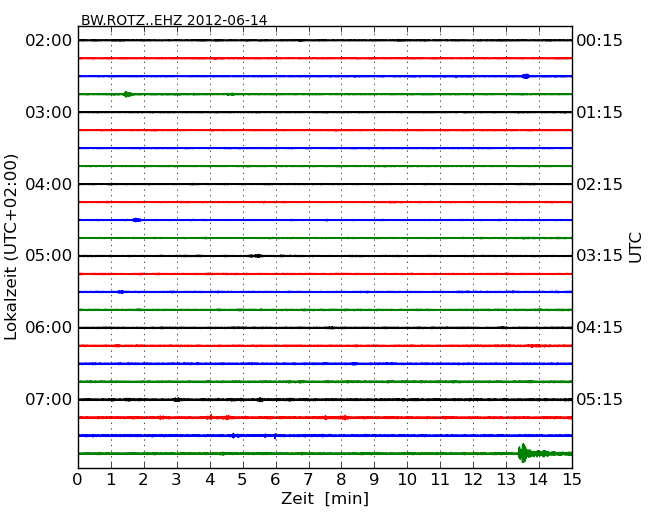The height and width of the screenshot is (520, 650).
Task: Click the 03:15 UTC time label
Action: pos(599,255)
